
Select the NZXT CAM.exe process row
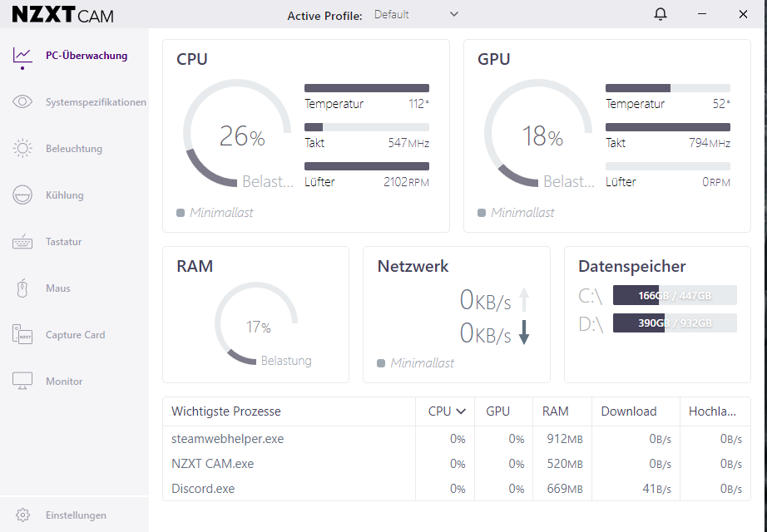(x=457, y=464)
